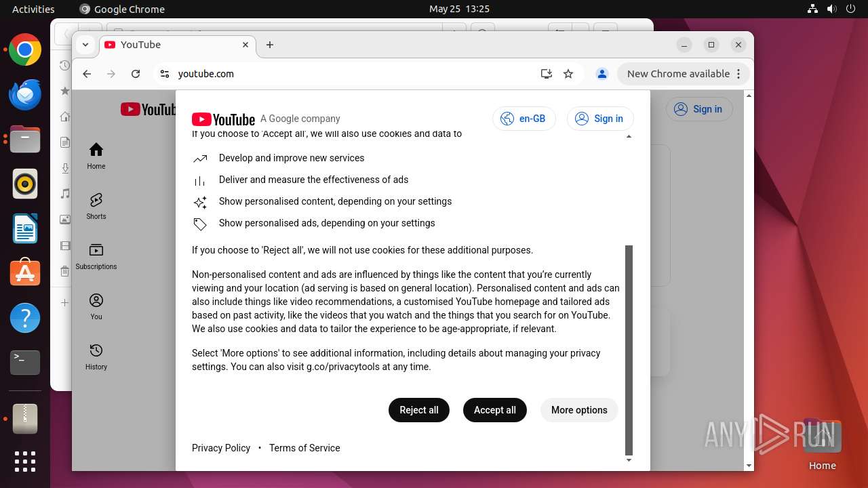Go to YouTube Home in sidebar

click(96, 156)
